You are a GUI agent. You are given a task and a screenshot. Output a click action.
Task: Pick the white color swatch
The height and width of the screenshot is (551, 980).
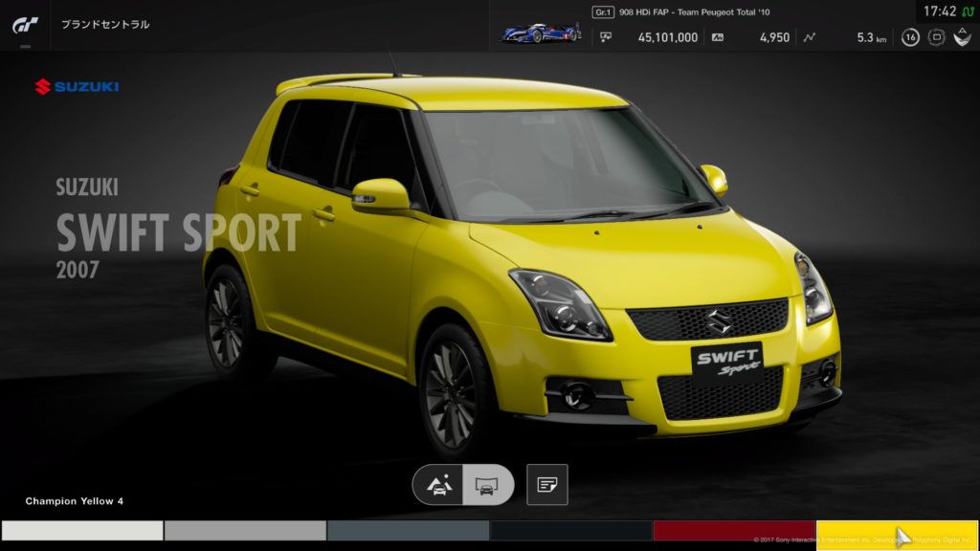(x=82, y=530)
